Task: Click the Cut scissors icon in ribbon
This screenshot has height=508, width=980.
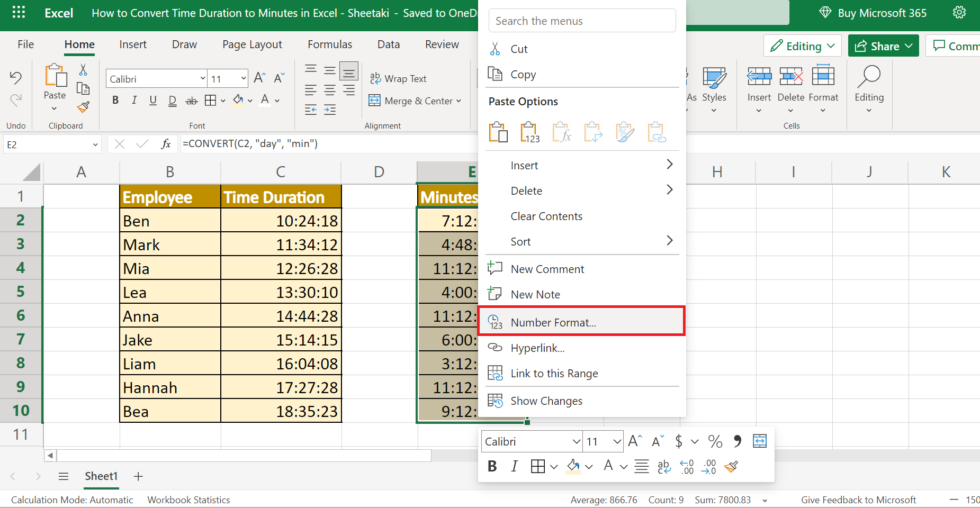Action: (x=83, y=70)
